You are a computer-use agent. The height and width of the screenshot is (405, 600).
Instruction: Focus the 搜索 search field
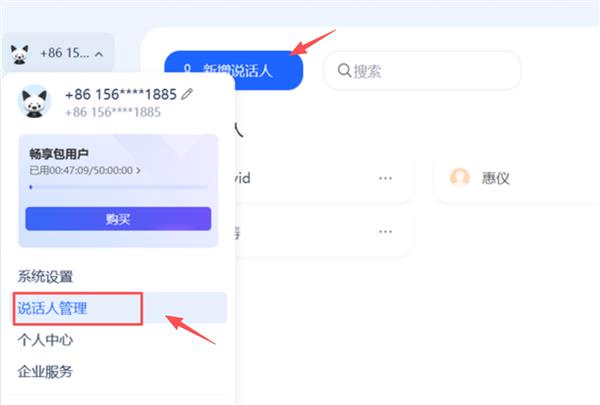tap(422, 70)
